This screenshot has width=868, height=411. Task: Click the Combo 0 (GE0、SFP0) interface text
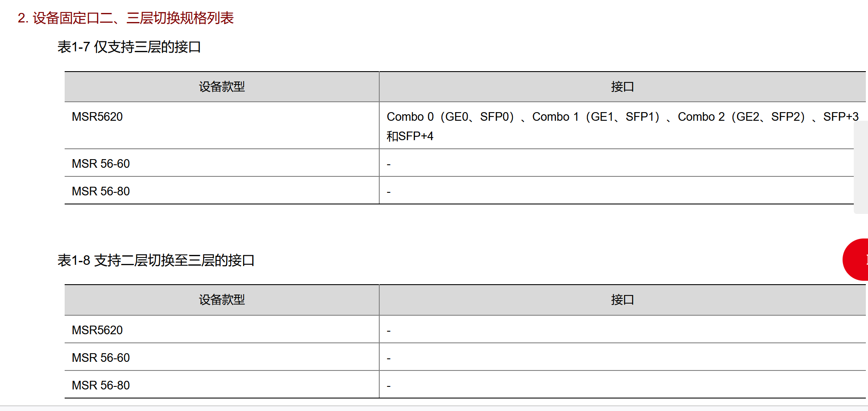[450, 117]
